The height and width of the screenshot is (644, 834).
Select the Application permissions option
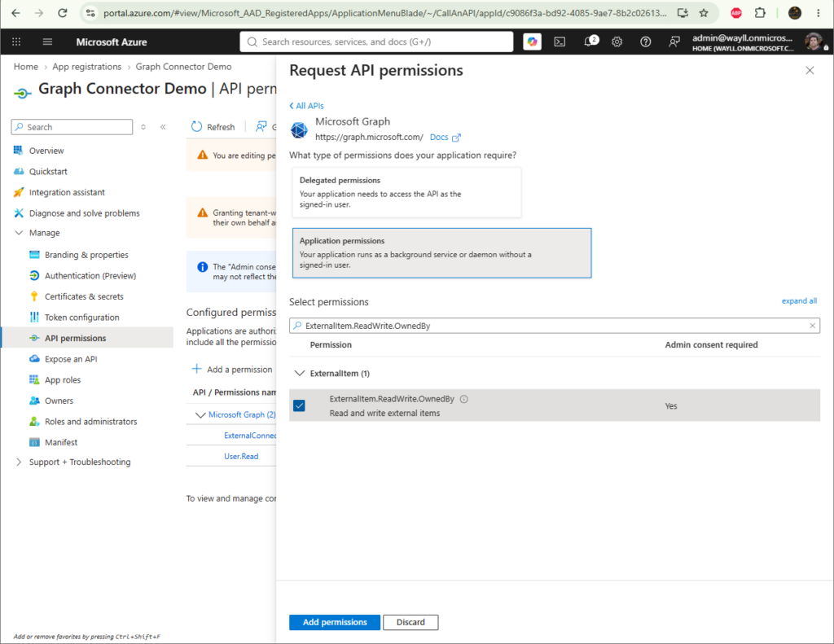441,253
